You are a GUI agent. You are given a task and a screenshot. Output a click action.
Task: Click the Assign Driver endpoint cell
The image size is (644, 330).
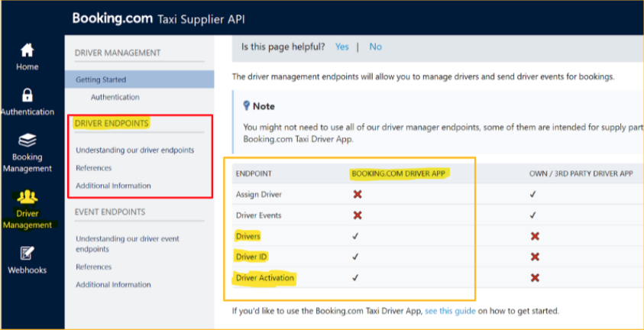tap(259, 194)
